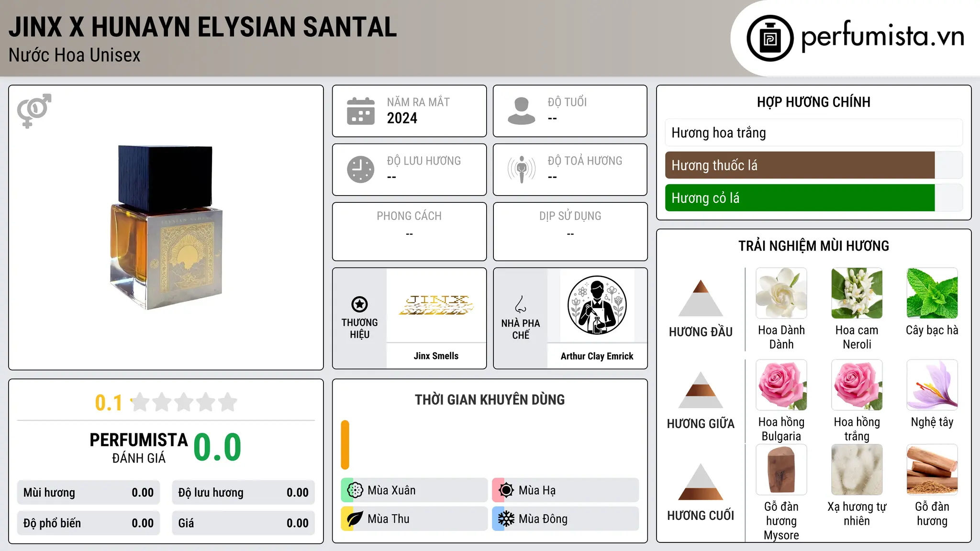Open the Hoa hồng trắng note image
This screenshot has width=980, height=551.
[857, 385]
